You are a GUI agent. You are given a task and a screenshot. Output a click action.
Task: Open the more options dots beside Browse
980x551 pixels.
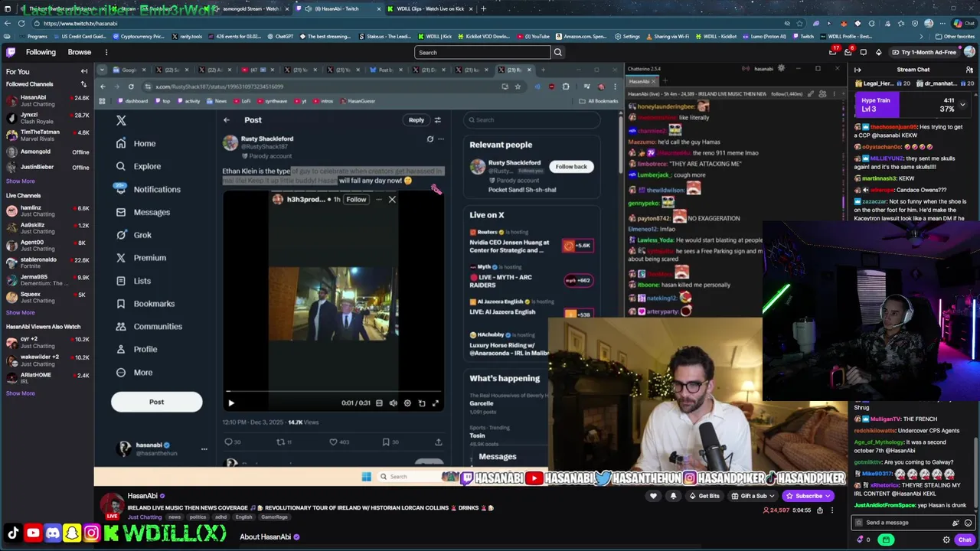click(106, 52)
